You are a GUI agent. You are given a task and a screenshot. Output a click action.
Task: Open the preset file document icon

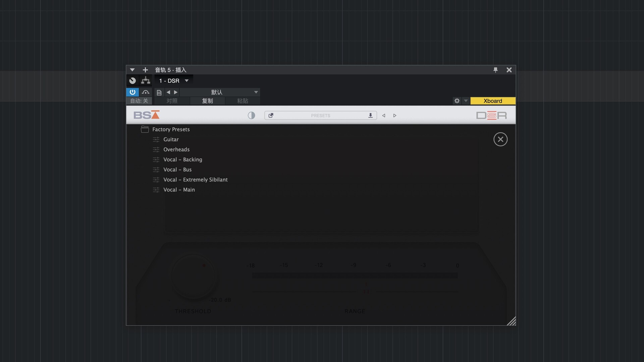coord(159,93)
